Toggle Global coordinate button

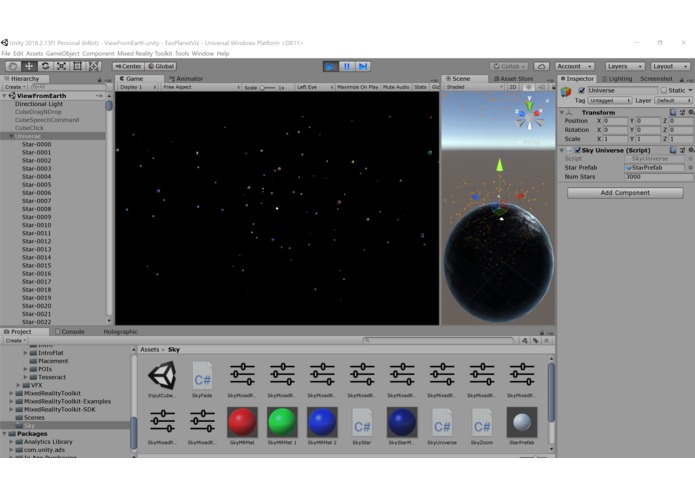161,66
